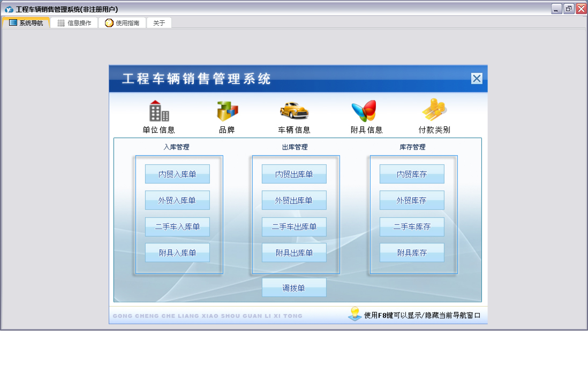Open the 车辆信息 yellow car icon

[295, 111]
